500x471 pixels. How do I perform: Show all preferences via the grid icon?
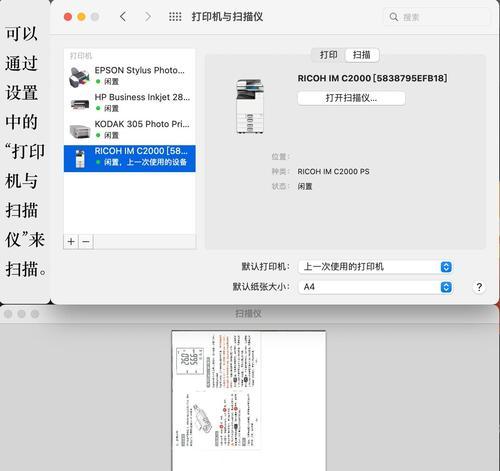coord(175,17)
